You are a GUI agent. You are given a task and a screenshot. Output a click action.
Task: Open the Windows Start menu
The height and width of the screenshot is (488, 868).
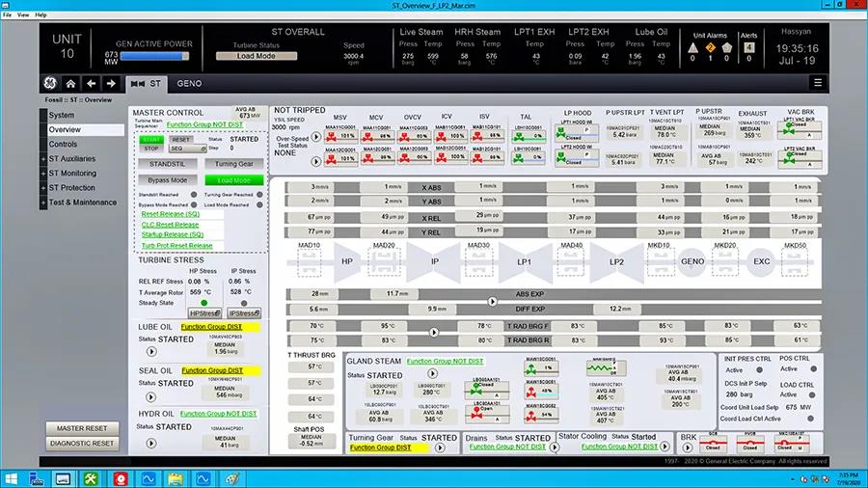[14, 477]
